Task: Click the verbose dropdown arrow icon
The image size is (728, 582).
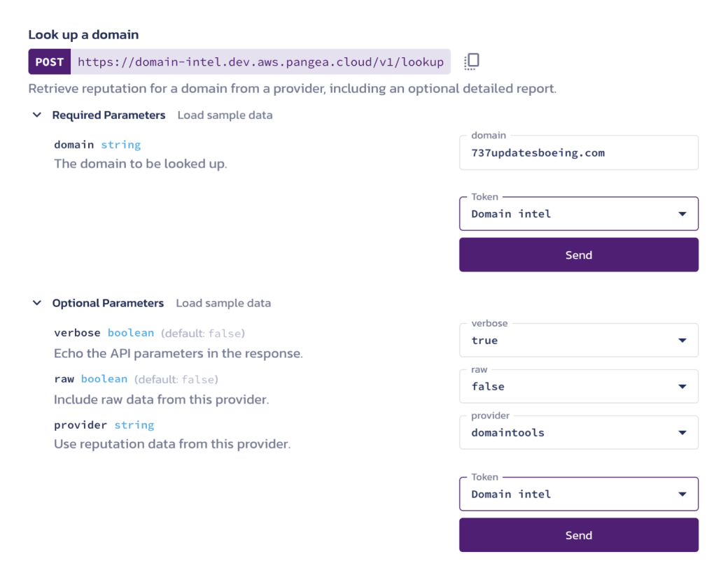Action: coord(682,341)
